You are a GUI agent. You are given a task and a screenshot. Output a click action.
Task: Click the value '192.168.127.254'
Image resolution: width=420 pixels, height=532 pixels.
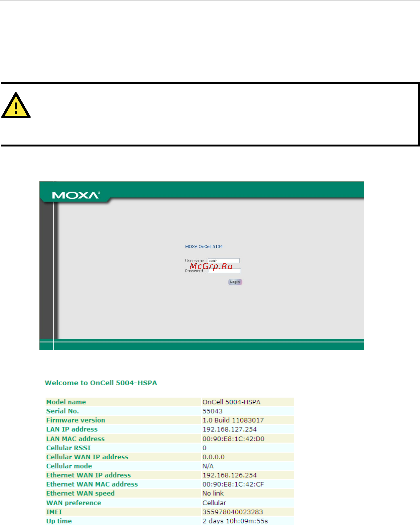tap(230, 429)
